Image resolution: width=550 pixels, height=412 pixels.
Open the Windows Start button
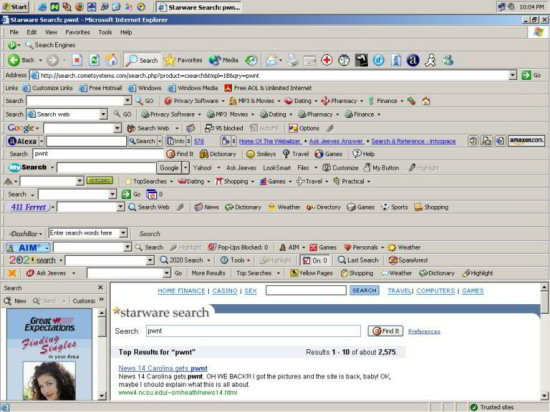click(x=15, y=7)
